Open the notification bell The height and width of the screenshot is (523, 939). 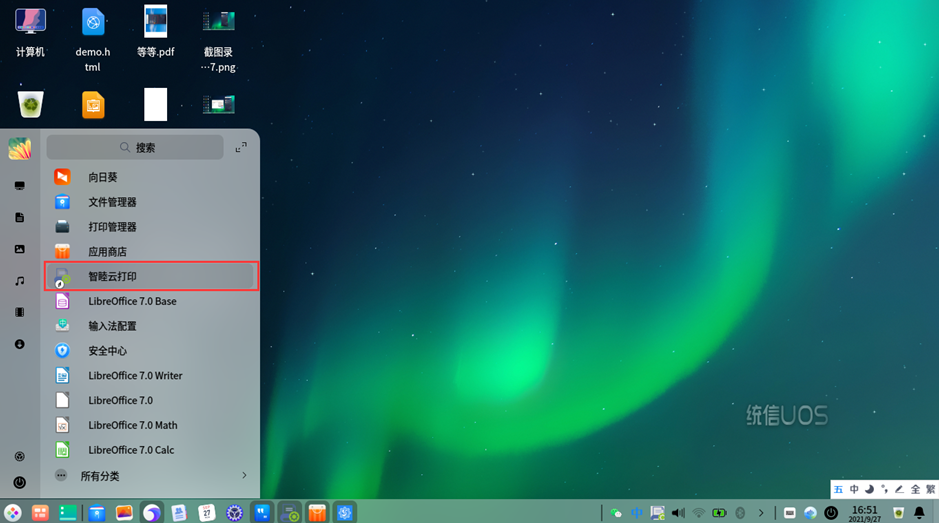coord(919,513)
